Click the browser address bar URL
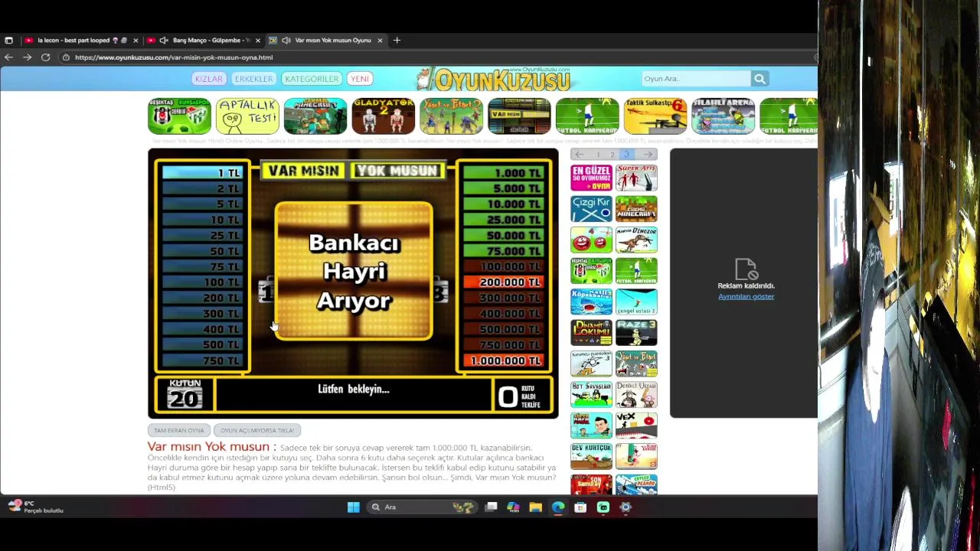 point(174,57)
